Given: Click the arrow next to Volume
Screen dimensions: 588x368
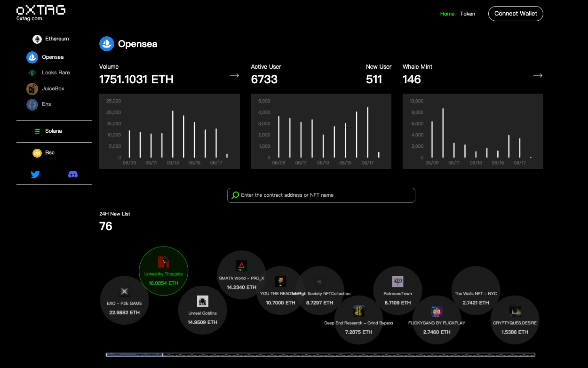Looking at the screenshot, I should tap(234, 75).
